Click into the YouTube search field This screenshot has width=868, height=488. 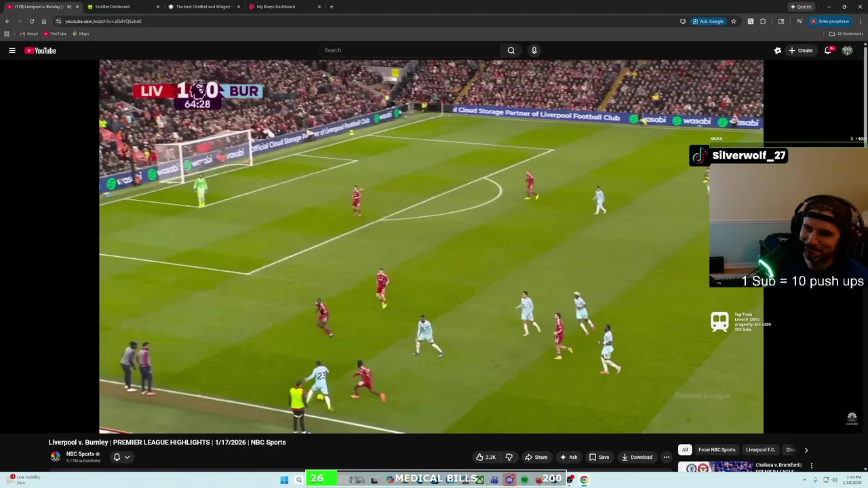(410, 50)
